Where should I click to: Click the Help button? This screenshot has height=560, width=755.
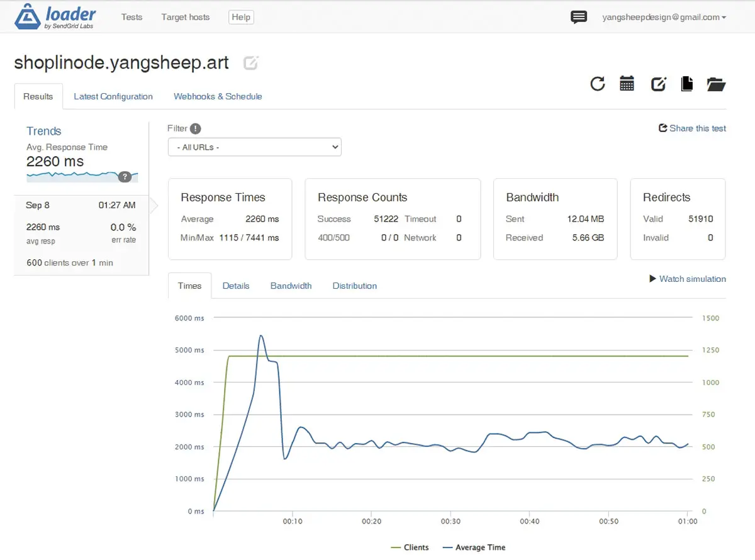click(241, 17)
